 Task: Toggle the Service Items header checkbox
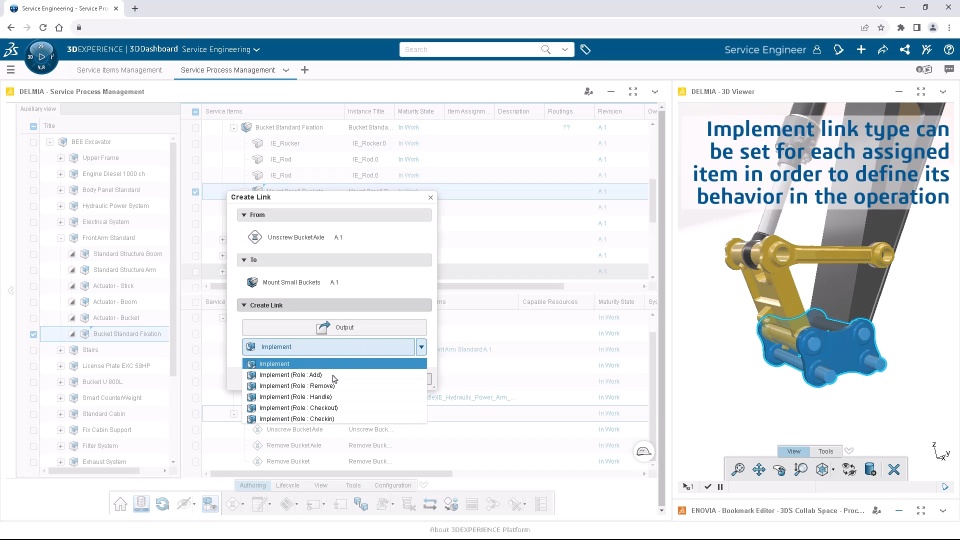click(x=195, y=111)
